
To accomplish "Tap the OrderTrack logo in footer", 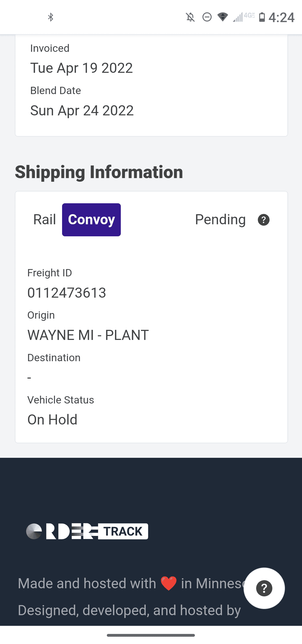I will pos(87,531).
